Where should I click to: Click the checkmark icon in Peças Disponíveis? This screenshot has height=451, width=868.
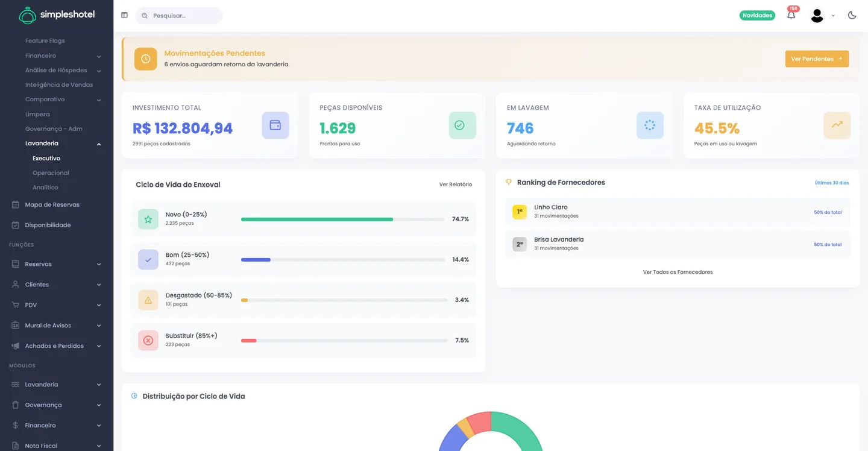coord(462,125)
